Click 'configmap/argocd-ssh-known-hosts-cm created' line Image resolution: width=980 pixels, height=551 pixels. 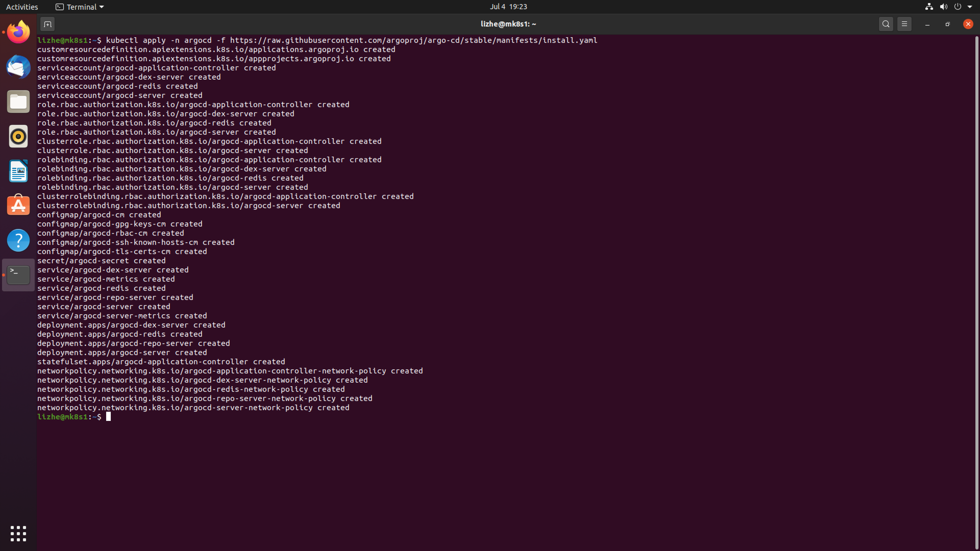[x=136, y=242]
